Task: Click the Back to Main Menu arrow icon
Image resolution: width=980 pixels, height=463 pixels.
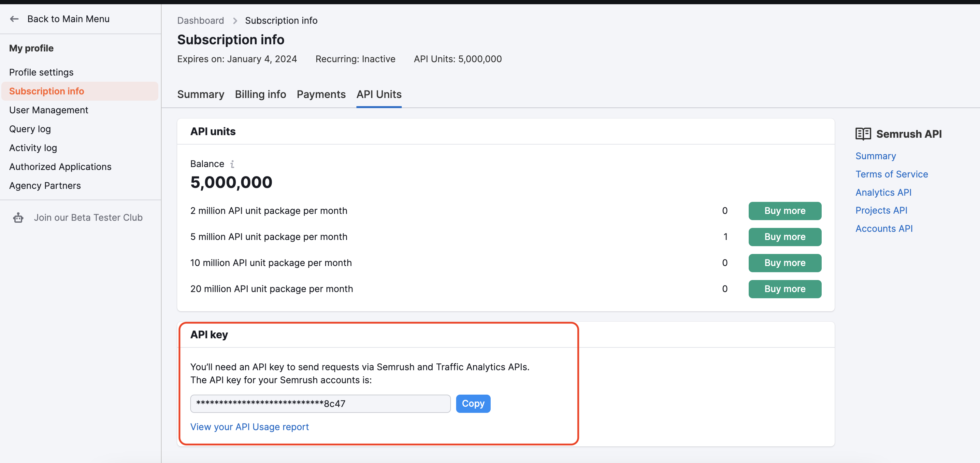Action: [14, 19]
